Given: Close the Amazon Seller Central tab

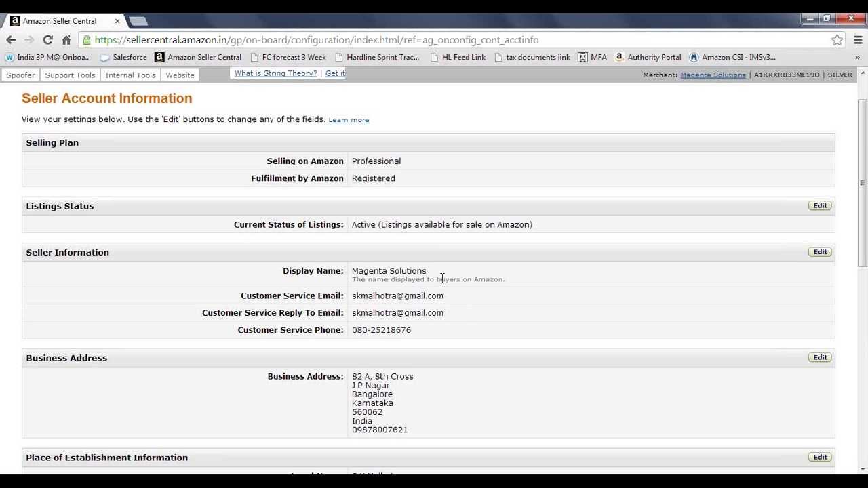Looking at the screenshot, I should click(117, 21).
